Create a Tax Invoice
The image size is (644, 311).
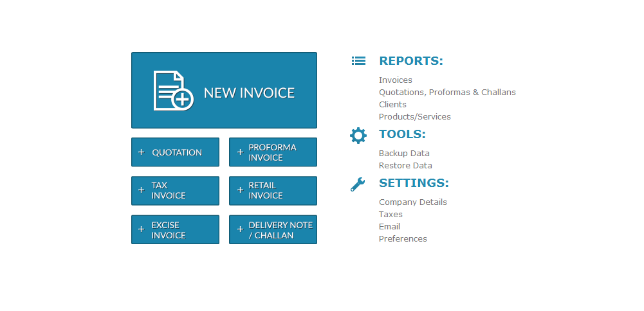point(176,191)
